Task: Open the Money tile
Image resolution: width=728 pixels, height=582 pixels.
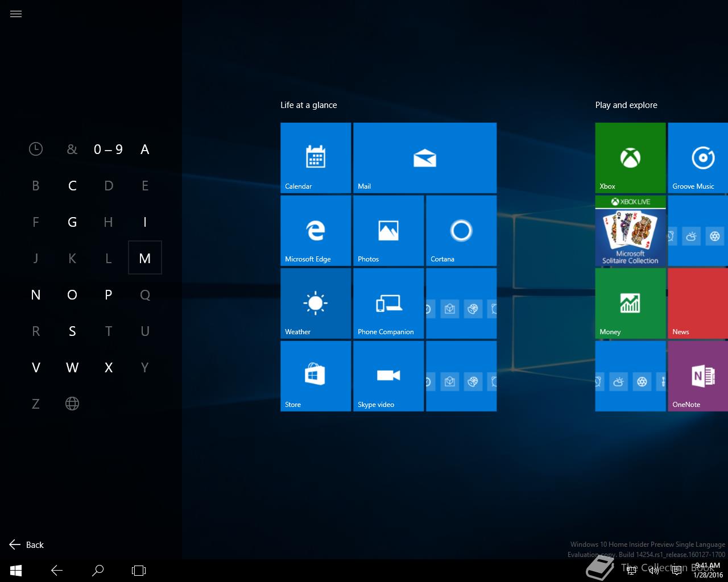Action: [x=630, y=304]
